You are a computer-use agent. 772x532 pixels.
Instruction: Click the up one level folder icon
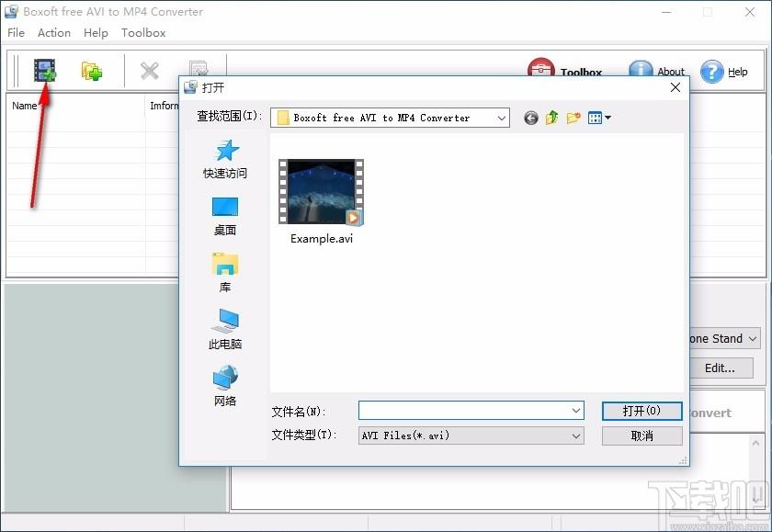(552, 118)
